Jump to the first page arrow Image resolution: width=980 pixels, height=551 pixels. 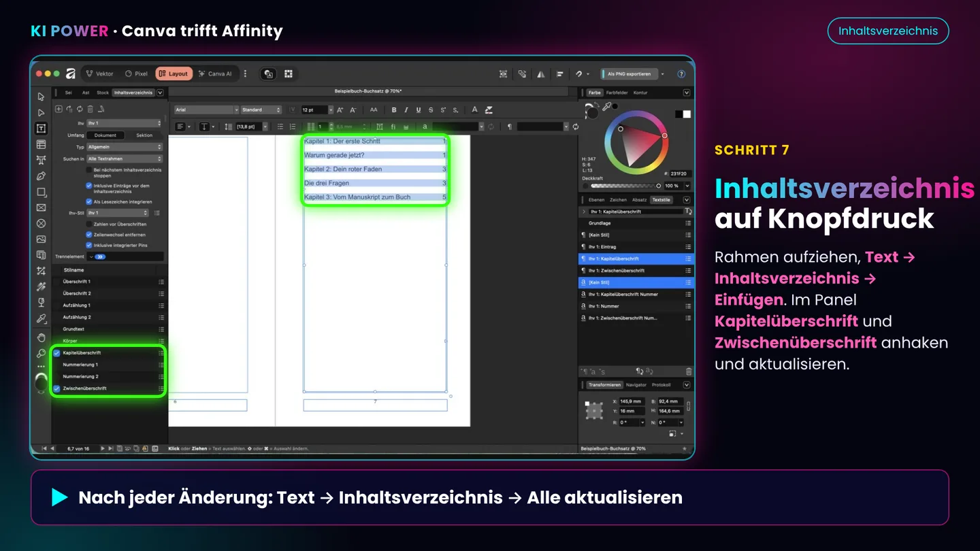(x=44, y=448)
